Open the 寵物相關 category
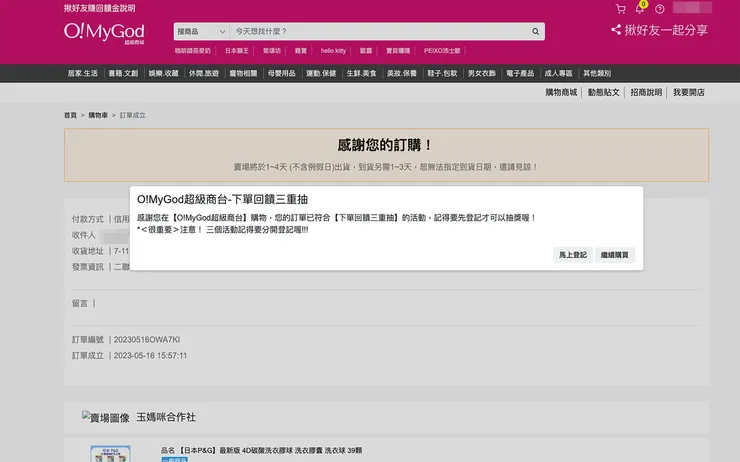 [244, 73]
